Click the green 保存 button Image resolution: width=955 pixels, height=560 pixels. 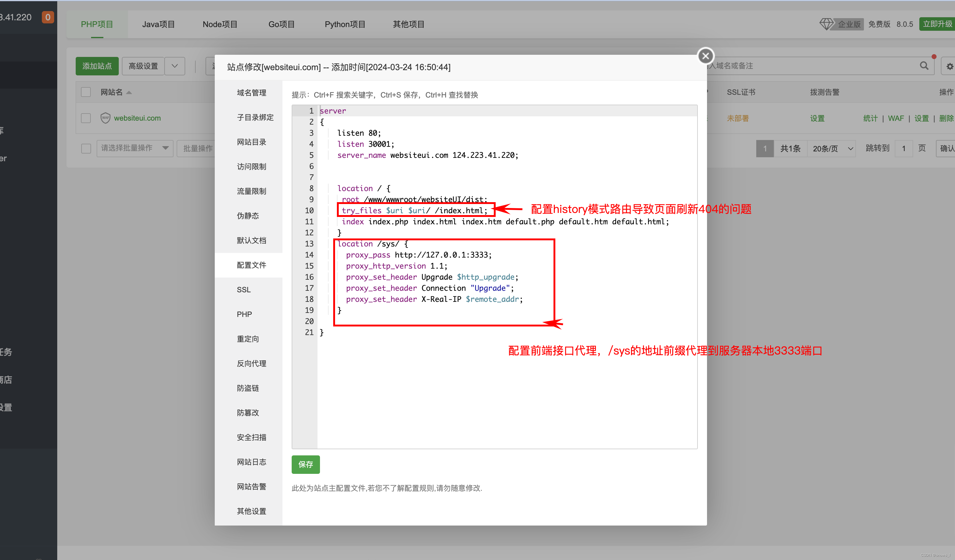[306, 465]
